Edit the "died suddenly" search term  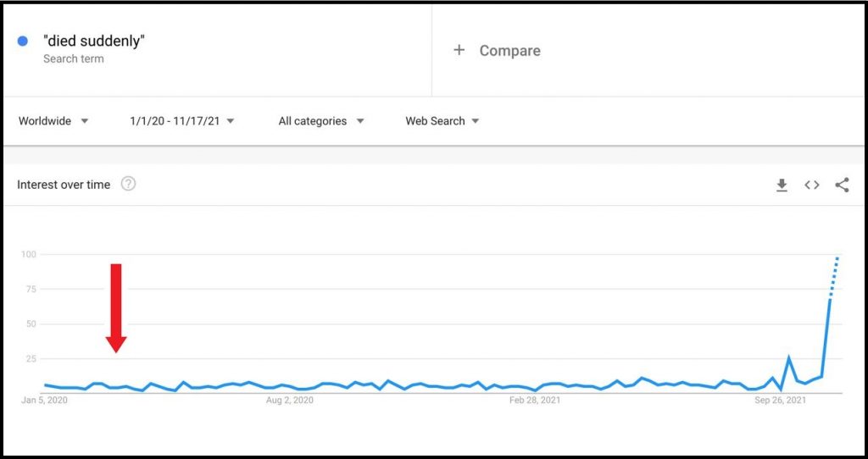[94, 41]
